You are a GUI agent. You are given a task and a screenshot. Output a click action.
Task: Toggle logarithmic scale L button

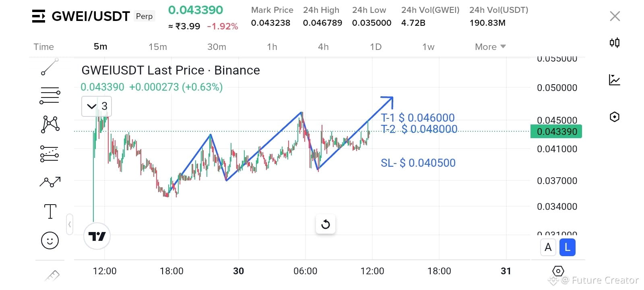pyautogui.click(x=568, y=247)
